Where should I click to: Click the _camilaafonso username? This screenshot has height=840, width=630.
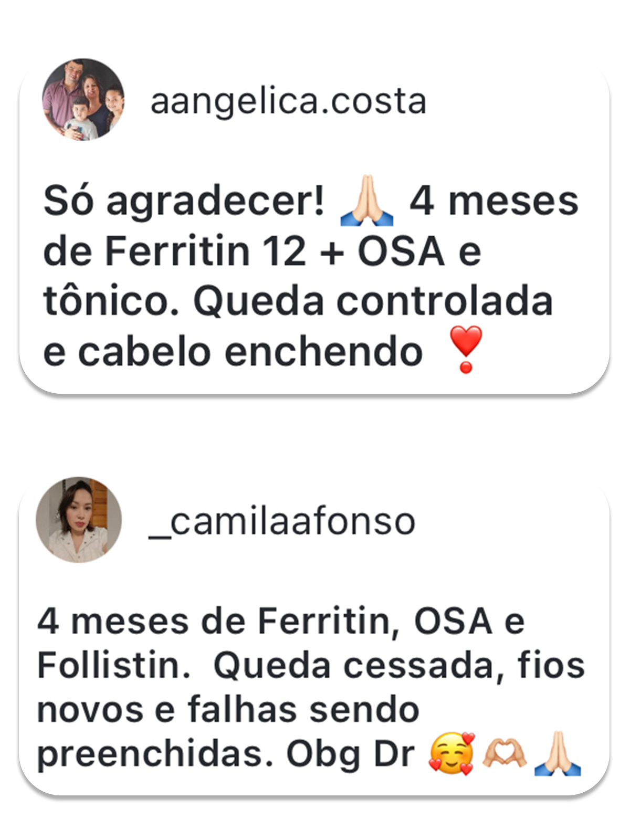coord(282,522)
